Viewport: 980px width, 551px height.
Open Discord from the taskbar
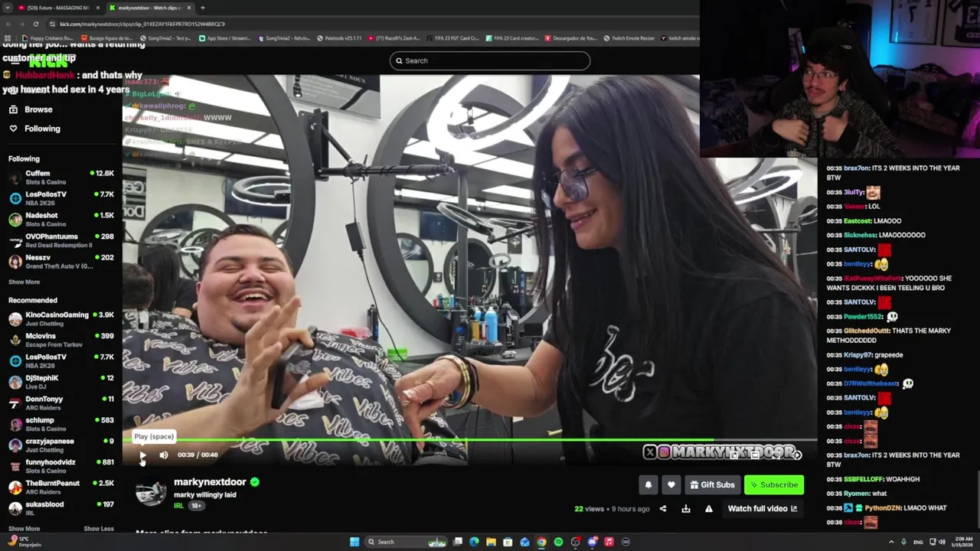[592, 542]
